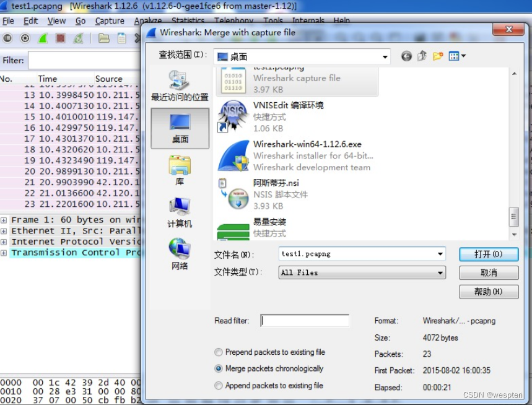Screen dimensions: 532x405
Task: Expand the Frame 1 tree row
Action: click(x=3, y=220)
